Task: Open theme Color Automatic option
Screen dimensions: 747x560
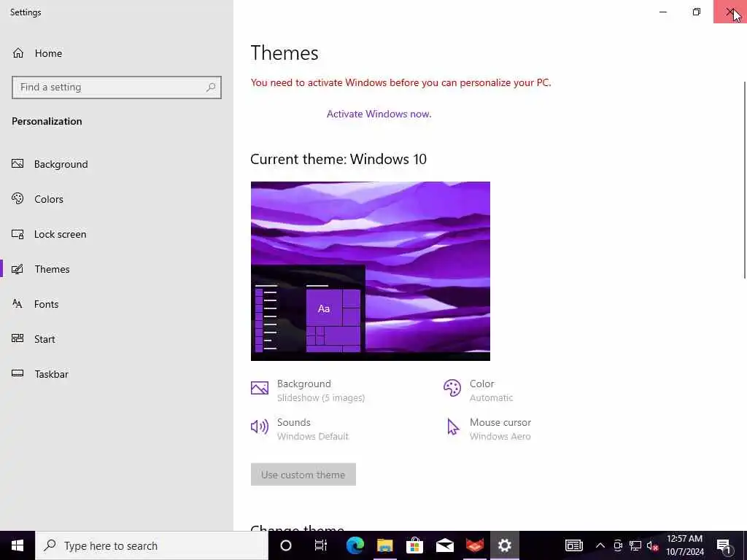Action: point(478,391)
